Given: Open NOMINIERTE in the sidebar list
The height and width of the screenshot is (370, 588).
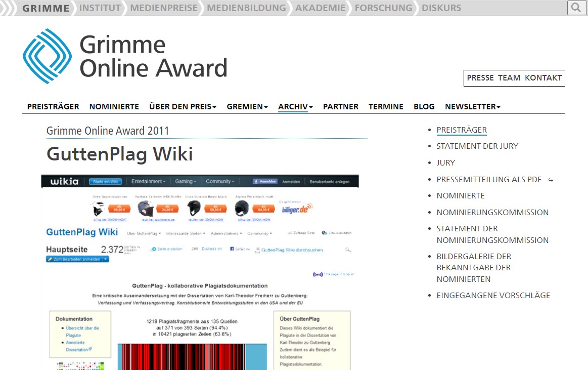Looking at the screenshot, I should 461,195.
